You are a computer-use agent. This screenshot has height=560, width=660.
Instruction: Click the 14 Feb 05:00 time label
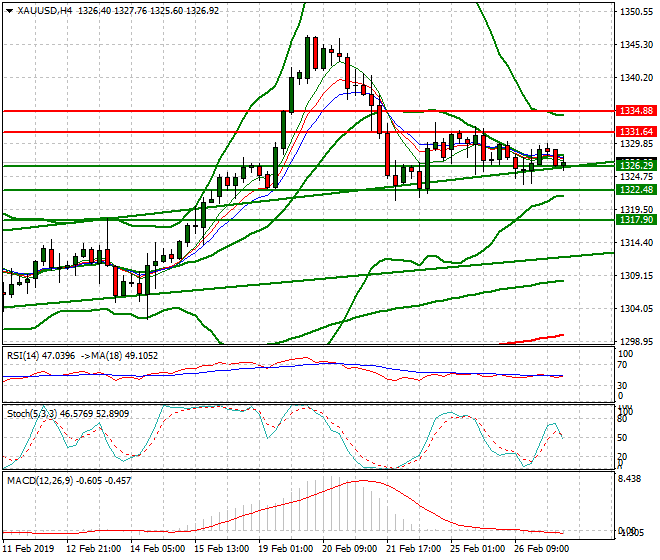pos(158,549)
